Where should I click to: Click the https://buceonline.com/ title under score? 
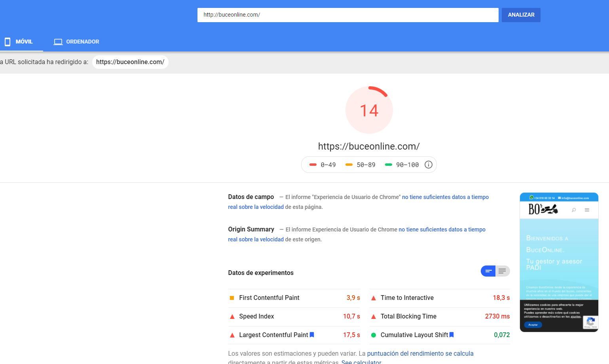pyautogui.click(x=369, y=146)
